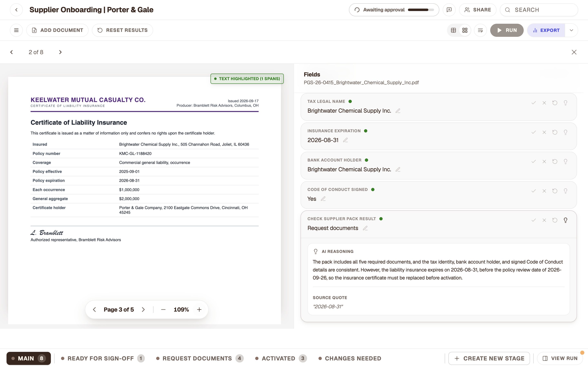588x368 pixels.
Task: Toggle the text wrap icon
Action: pos(480,30)
